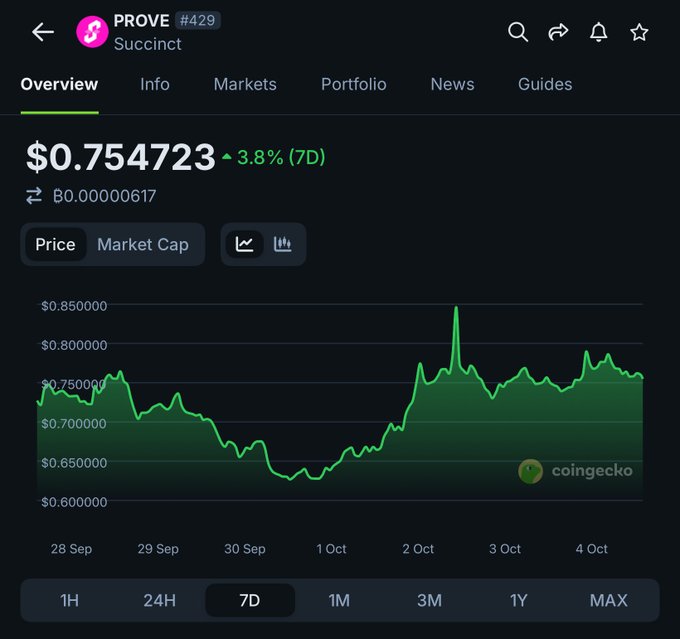Tap the back arrow icon
Image resolution: width=680 pixels, height=639 pixels.
[x=42, y=32]
